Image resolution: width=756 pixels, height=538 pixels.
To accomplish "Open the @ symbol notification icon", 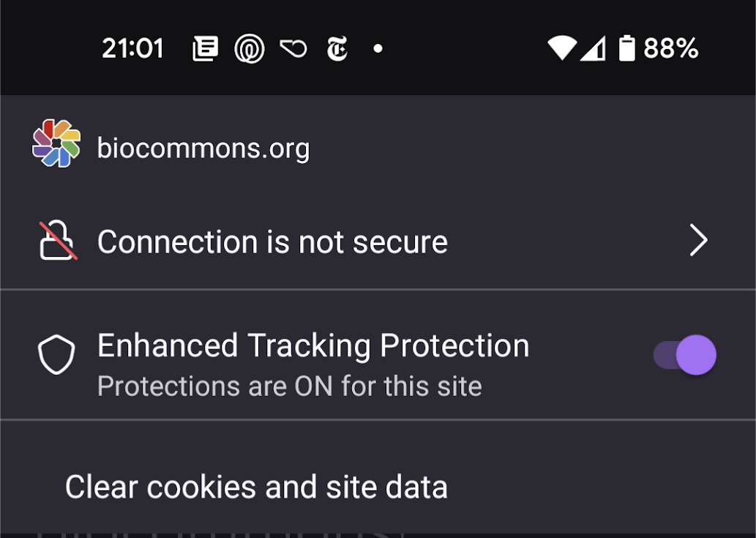I will point(249,48).
